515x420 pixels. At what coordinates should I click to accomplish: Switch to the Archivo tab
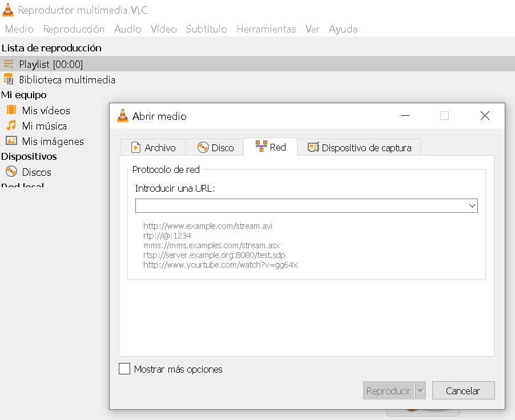coord(154,147)
